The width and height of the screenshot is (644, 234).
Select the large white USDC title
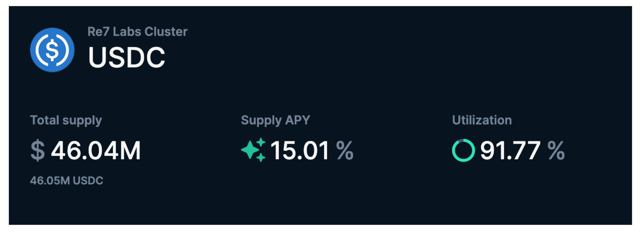coord(126,58)
